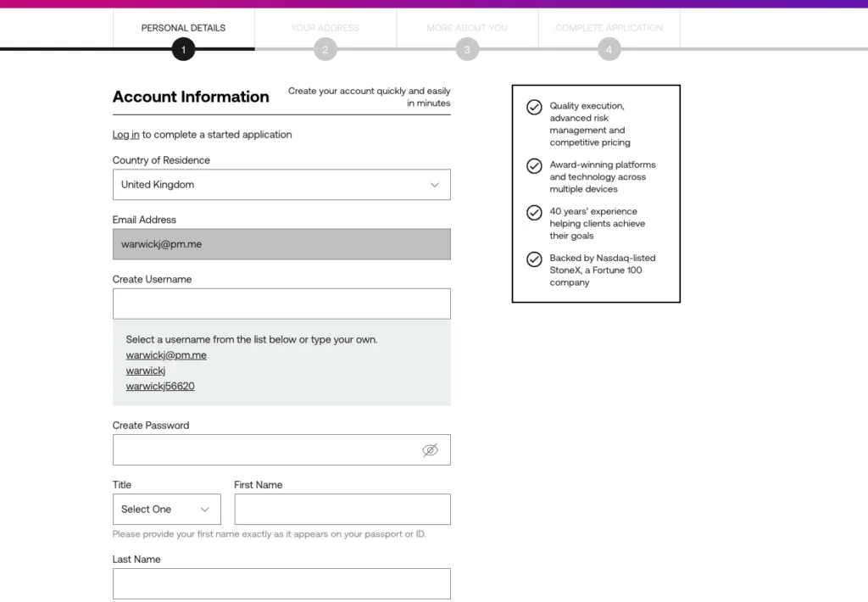Select suggested username warwickj@pm.me
Viewport: 868px width, 602px height.
point(166,355)
